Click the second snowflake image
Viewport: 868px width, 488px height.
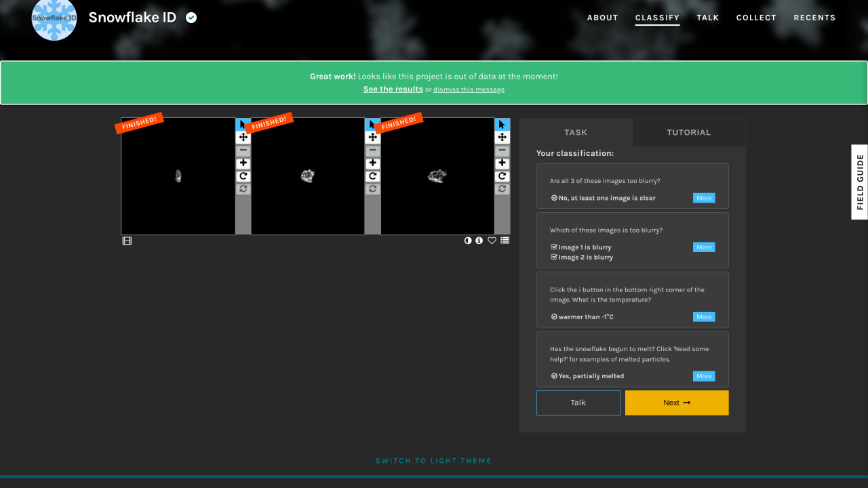click(308, 176)
